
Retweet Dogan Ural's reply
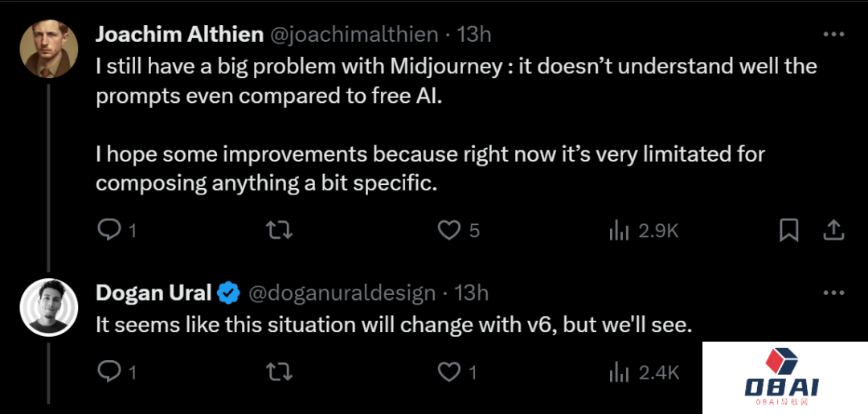279,371
